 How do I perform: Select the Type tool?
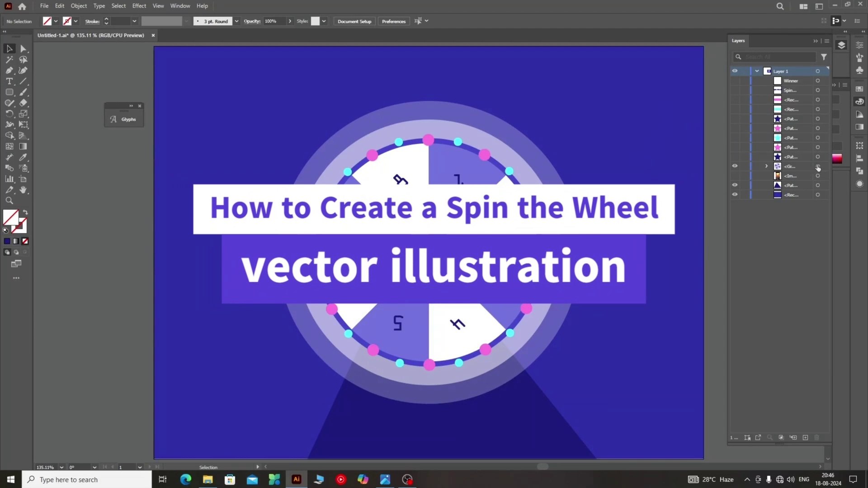[x=9, y=81]
